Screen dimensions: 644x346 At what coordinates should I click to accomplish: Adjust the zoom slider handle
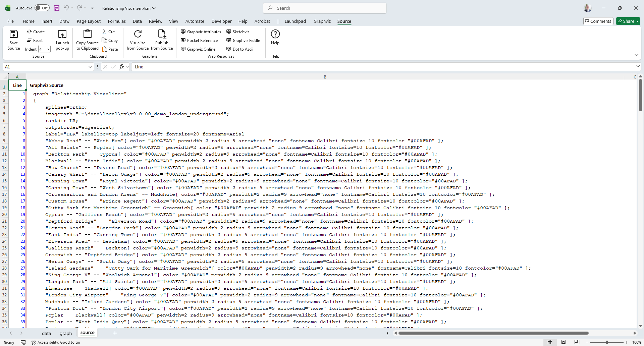point(607,342)
